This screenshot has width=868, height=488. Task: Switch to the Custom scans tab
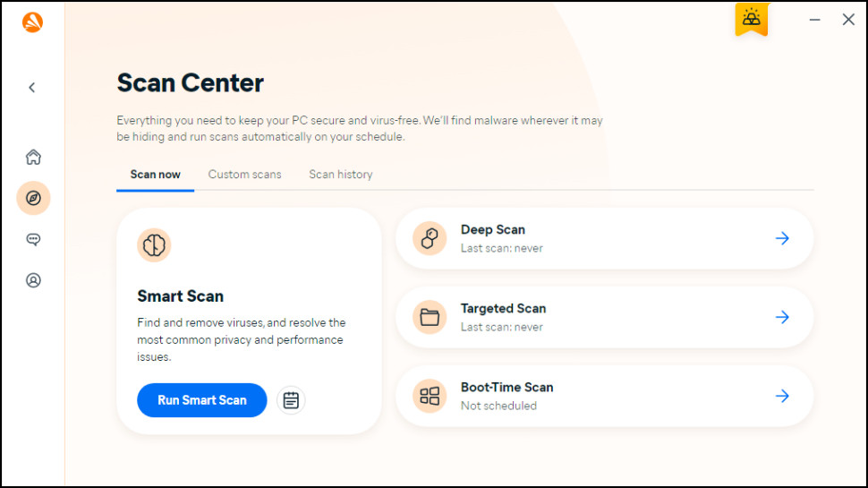pos(244,175)
